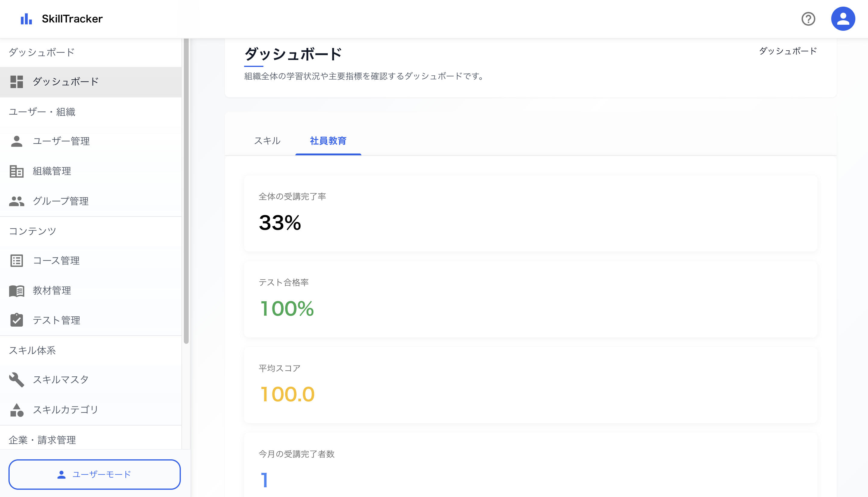Select the 組織管理 building icon
Screen dimensions: 868x497
pyautogui.click(x=17, y=171)
